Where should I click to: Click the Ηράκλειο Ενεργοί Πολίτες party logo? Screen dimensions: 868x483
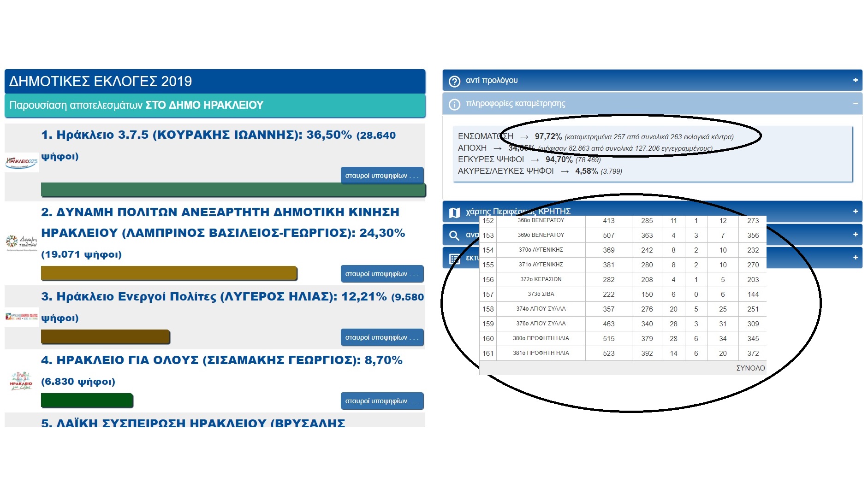pos(21,317)
